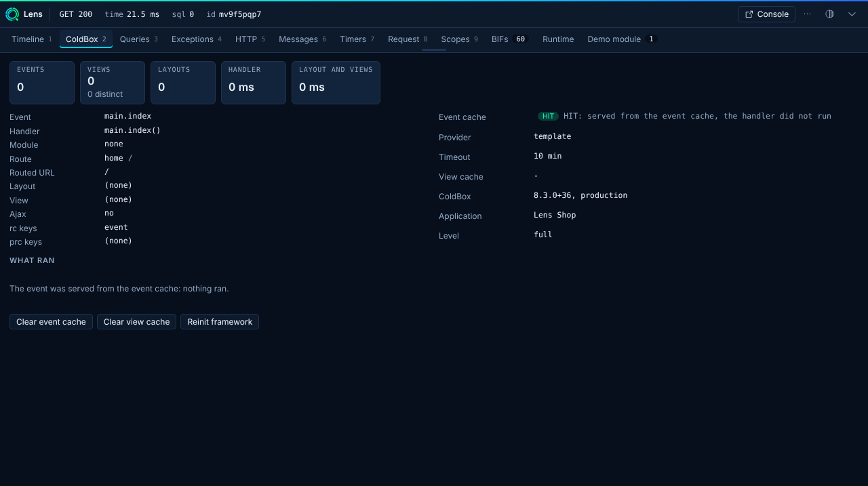868x486 pixels.
Task: Click Clear view cache button
Action: (136, 322)
